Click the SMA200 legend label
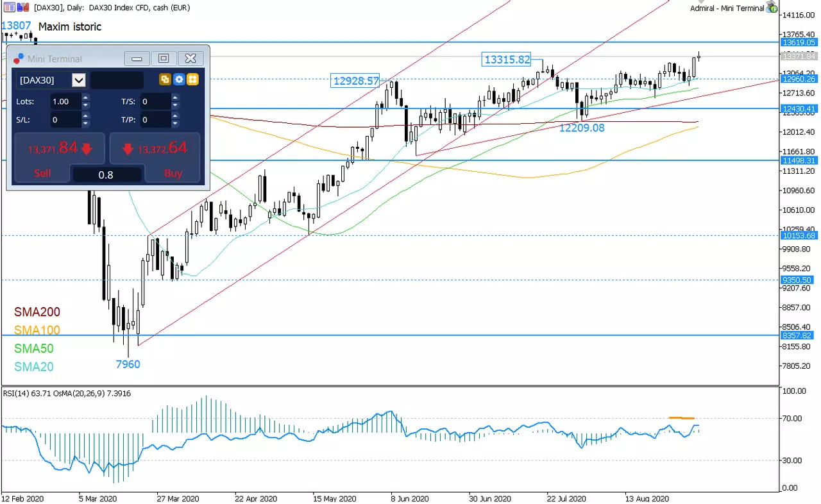 37,312
